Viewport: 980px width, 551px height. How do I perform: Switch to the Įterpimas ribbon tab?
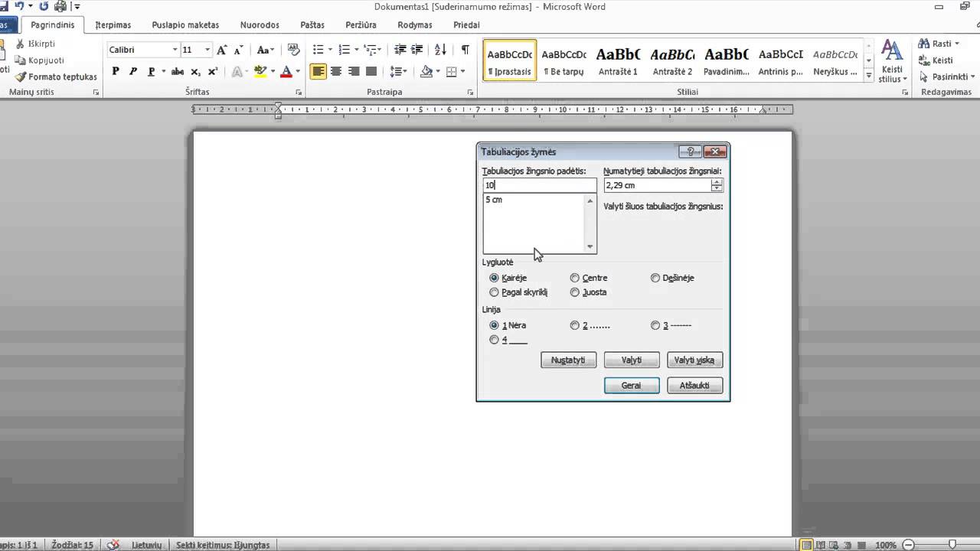click(113, 24)
